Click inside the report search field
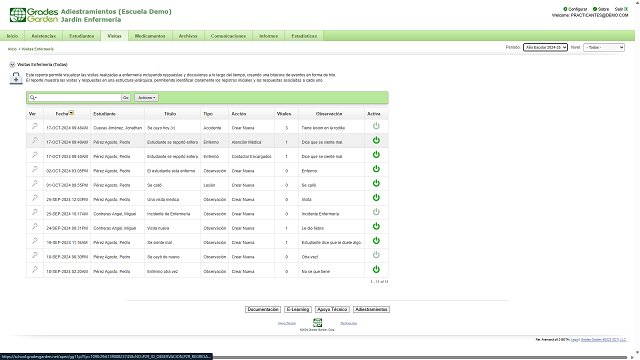The image size is (640, 360). tap(79, 98)
